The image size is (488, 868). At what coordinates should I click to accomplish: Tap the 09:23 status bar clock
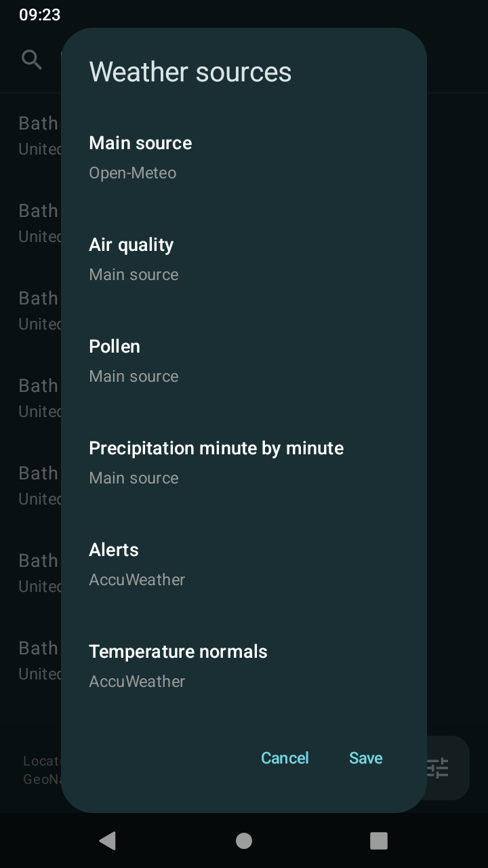click(x=39, y=15)
